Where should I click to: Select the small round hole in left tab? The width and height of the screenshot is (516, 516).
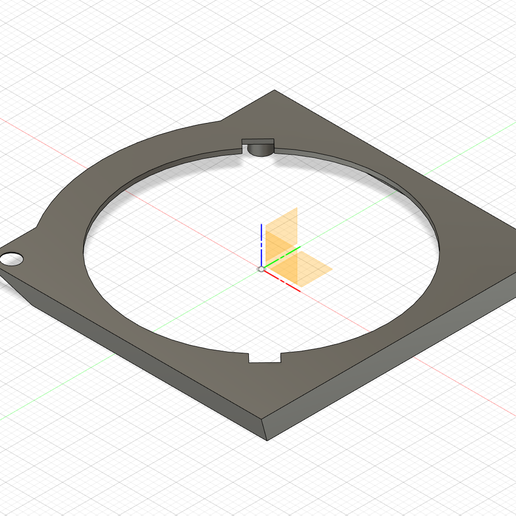click(x=11, y=259)
